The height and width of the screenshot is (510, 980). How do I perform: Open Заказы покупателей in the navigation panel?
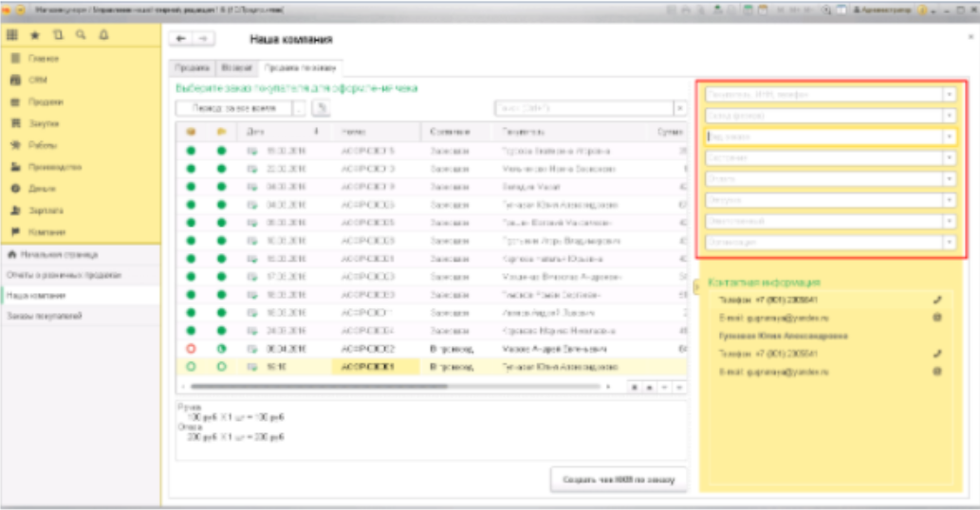pos(40,316)
